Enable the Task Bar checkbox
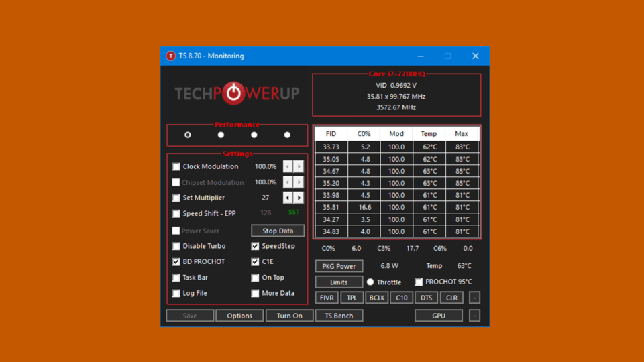The width and height of the screenshot is (644, 362). click(176, 278)
